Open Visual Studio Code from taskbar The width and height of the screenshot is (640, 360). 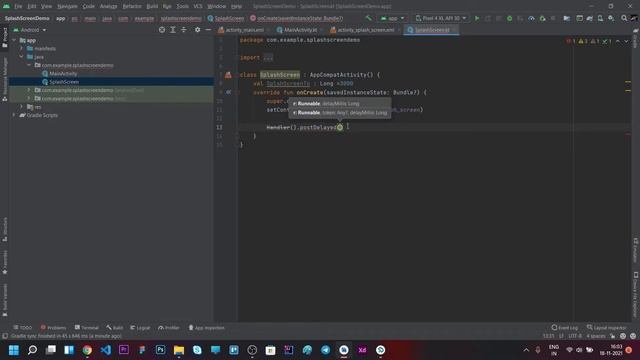pos(106,350)
